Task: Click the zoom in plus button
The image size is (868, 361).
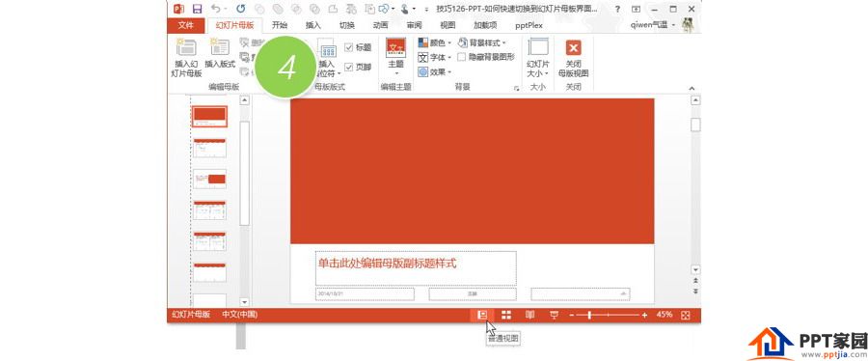Action: (644, 315)
